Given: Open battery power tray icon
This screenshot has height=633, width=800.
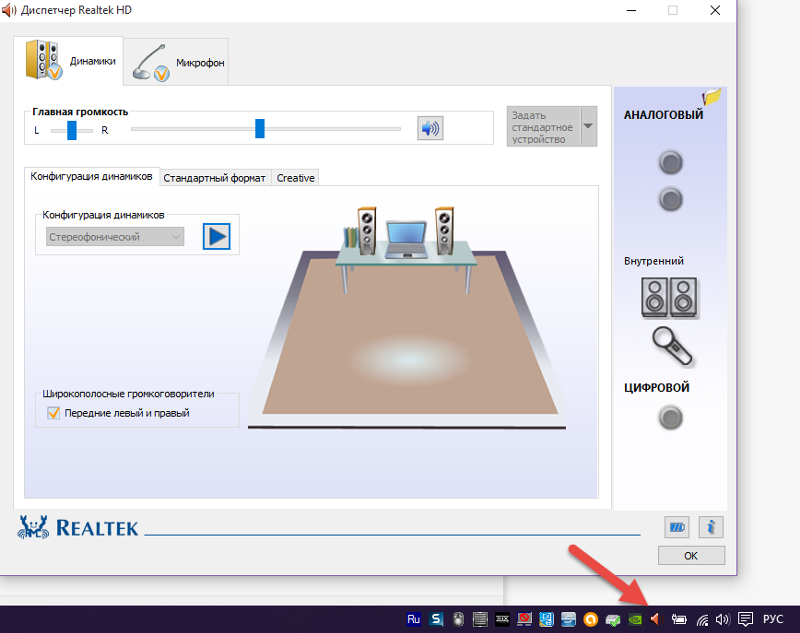Looking at the screenshot, I should (679, 619).
